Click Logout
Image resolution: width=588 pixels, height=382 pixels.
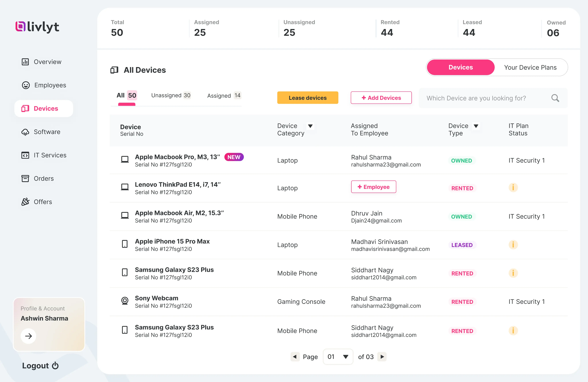(40, 366)
